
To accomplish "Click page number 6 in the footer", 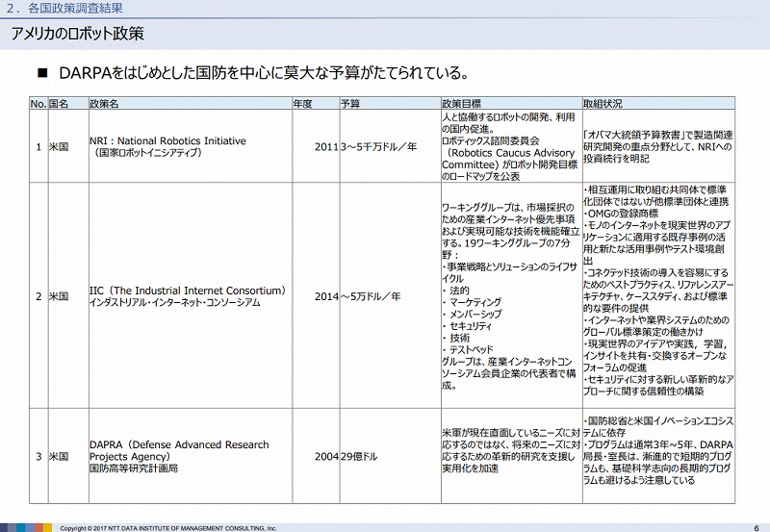I will tap(756, 526).
